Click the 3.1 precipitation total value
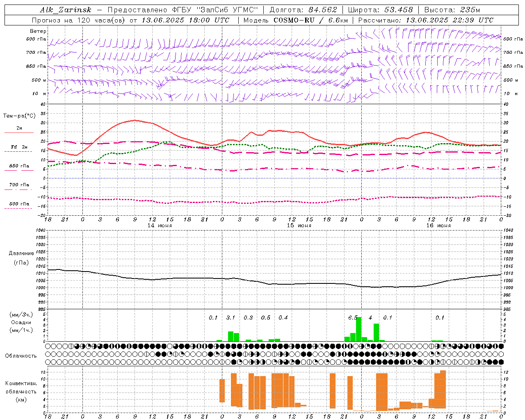The height and width of the screenshot is (420, 525). tap(231, 318)
